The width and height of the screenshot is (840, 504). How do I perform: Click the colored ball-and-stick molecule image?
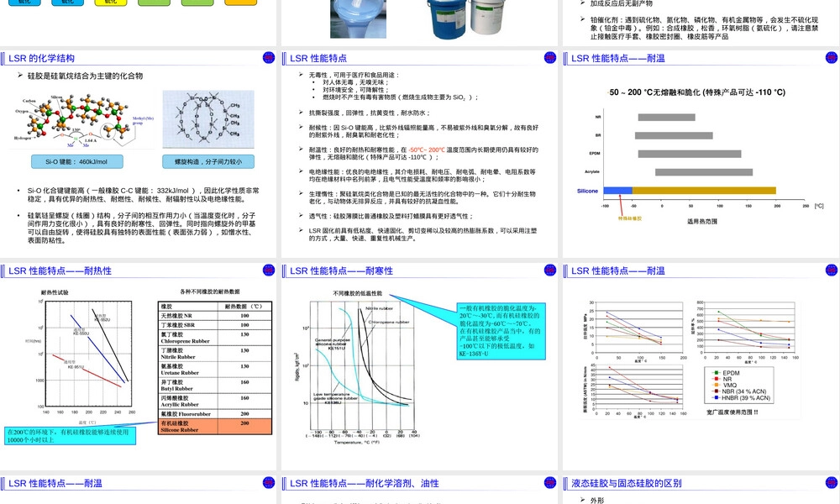tap(81, 121)
